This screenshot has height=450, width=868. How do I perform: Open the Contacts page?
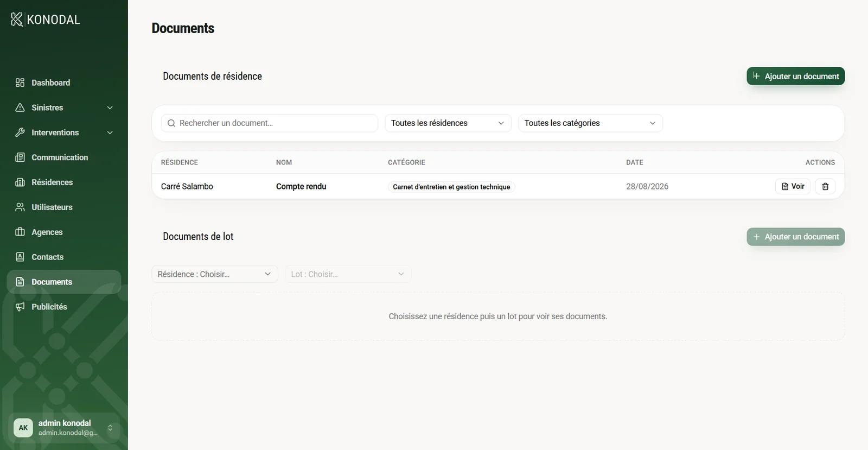click(x=64, y=257)
